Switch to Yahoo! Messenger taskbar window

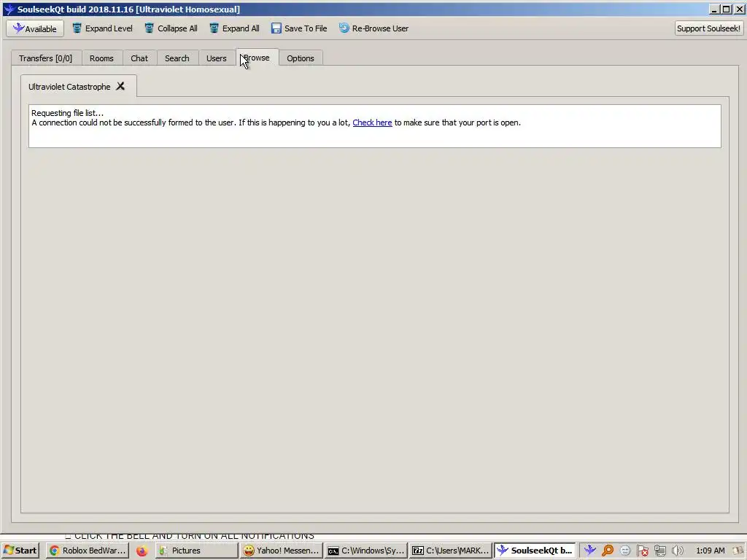[x=281, y=551]
